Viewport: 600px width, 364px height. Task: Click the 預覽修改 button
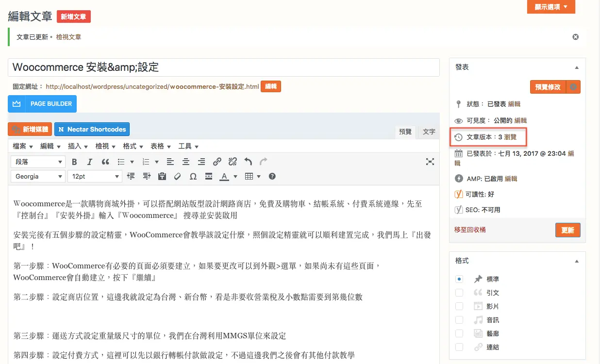[548, 87]
